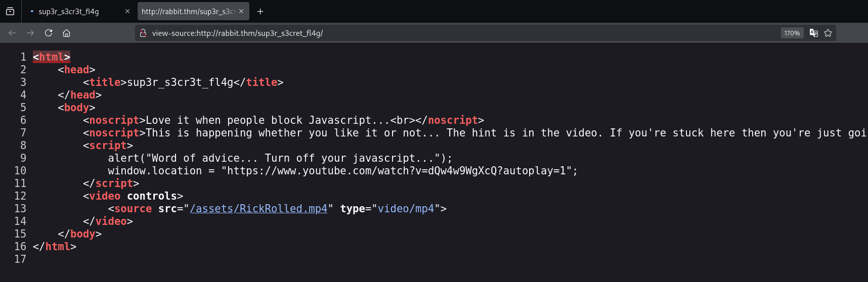
Task: Go back to the previous page
Action: tap(12, 33)
